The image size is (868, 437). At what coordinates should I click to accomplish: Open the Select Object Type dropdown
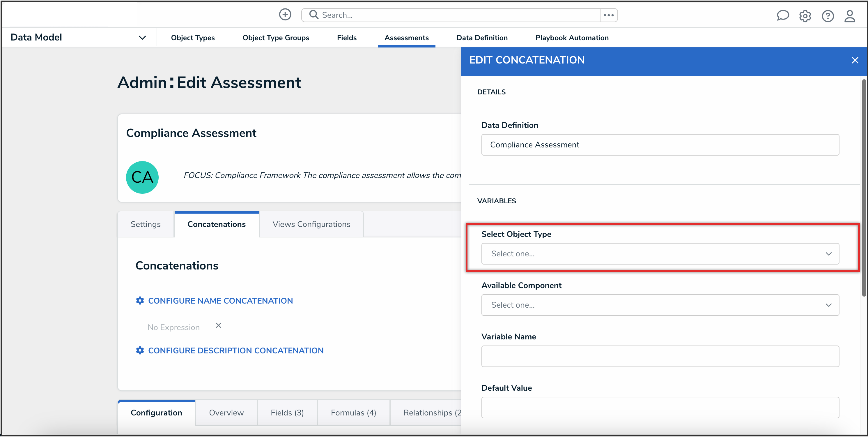(x=660, y=253)
